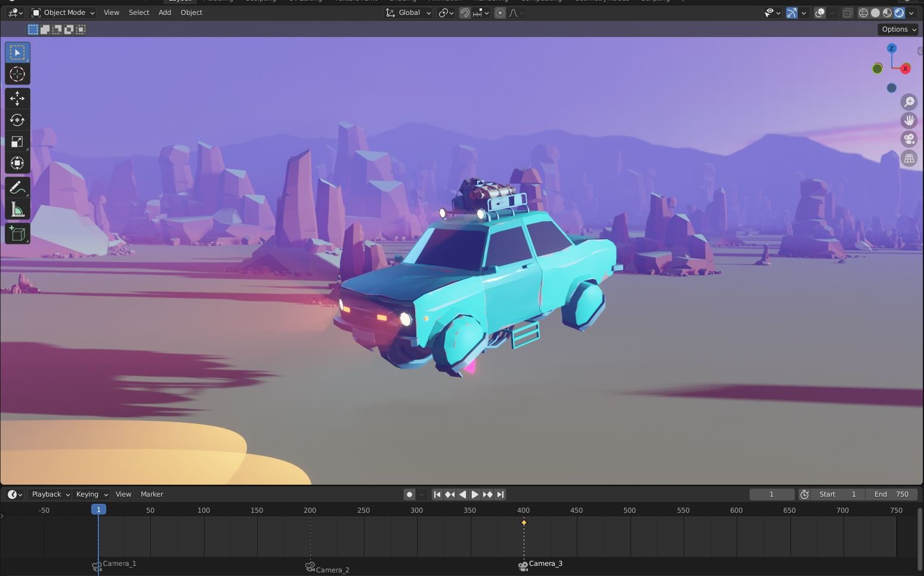
Task: Select the Scale tool
Action: click(x=17, y=141)
